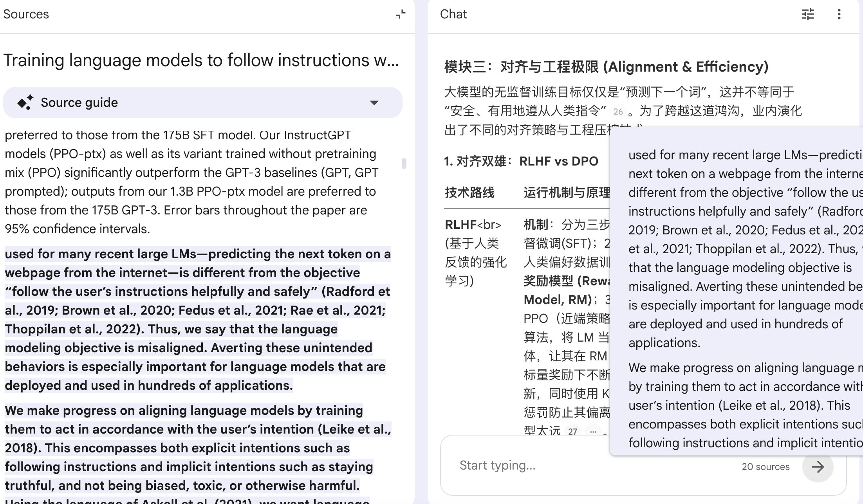Select the Sources panel header
The image size is (863, 504).
[x=26, y=14]
